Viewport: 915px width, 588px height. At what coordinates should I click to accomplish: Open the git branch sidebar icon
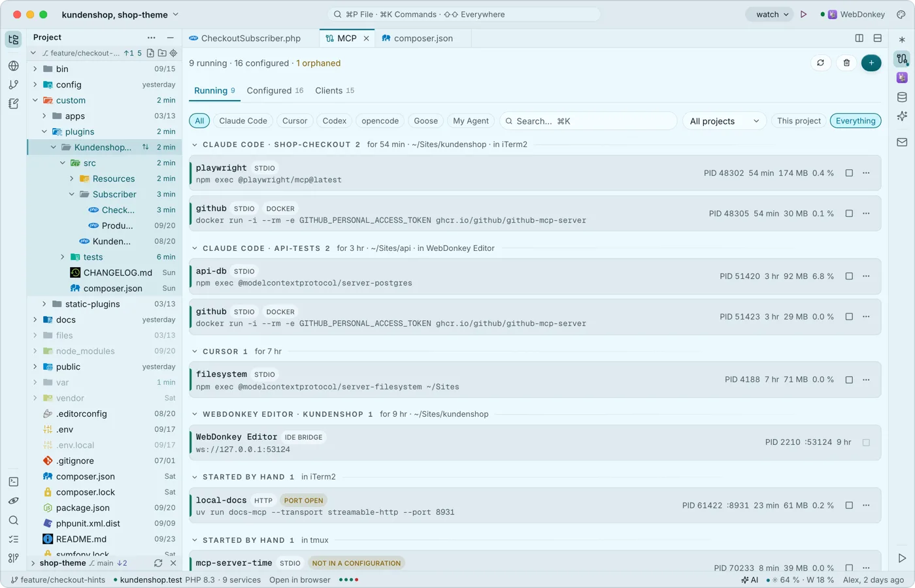pyautogui.click(x=13, y=84)
